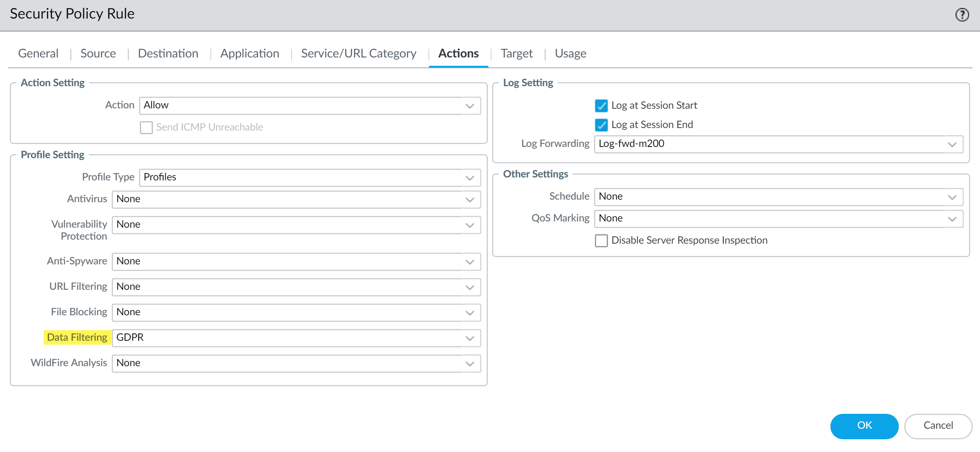Switch to the General tab
This screenshot has width=980, height=452.
38,53
